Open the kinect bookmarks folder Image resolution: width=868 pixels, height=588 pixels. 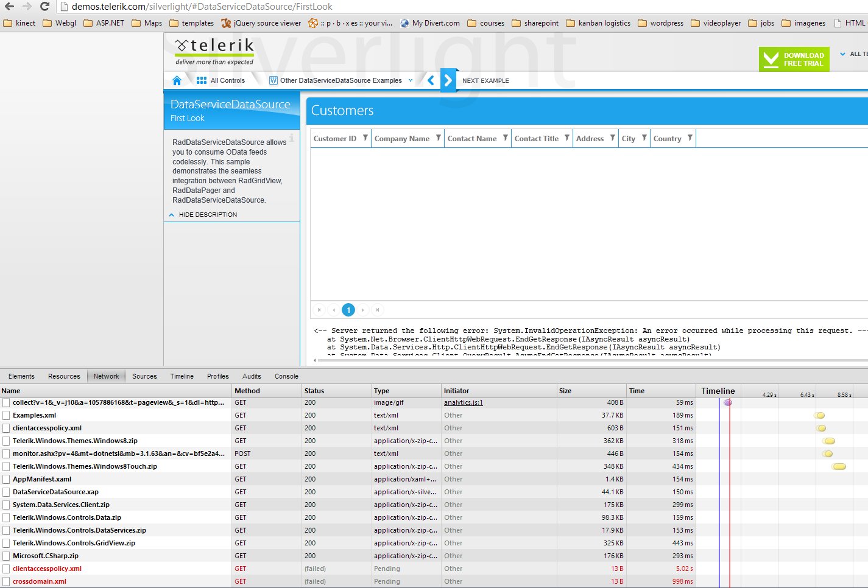[x=19, y=23]
